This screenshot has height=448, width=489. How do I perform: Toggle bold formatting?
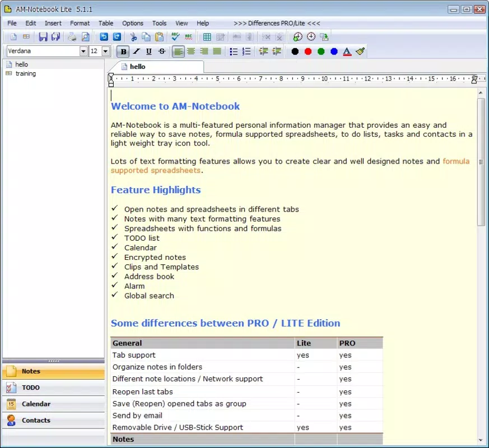(x=123, y=52)
